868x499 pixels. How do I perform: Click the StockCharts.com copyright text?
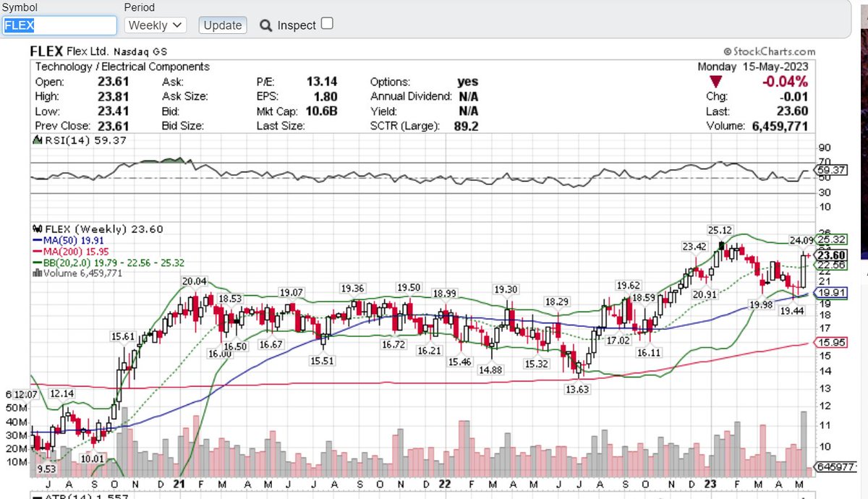click(769, 51)
